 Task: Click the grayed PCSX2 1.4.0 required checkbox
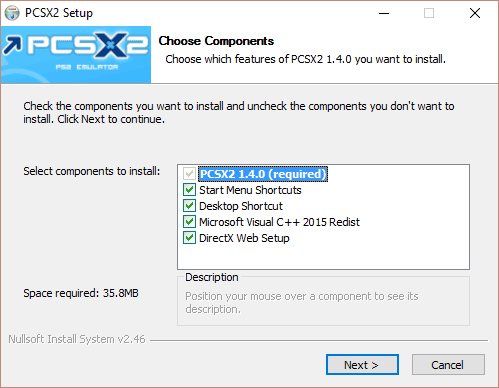(189, 174)
